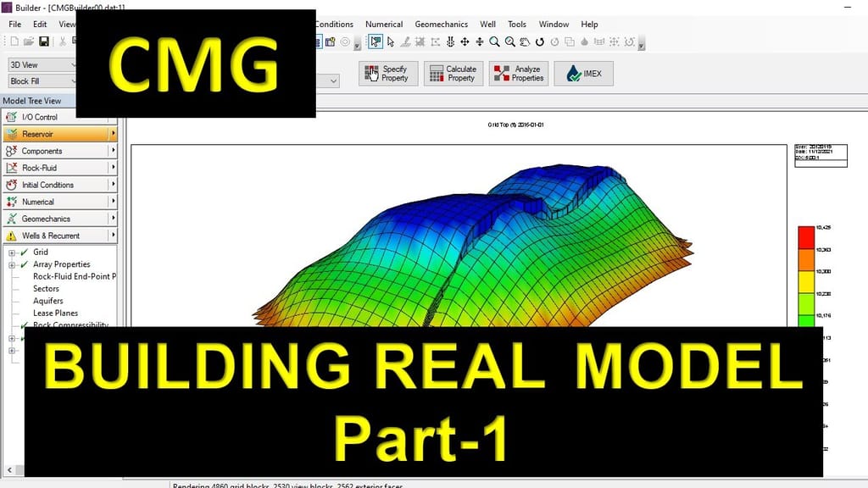Click the overlapping squares toolbar icon
868x488 pixels.
click(569, 42)
